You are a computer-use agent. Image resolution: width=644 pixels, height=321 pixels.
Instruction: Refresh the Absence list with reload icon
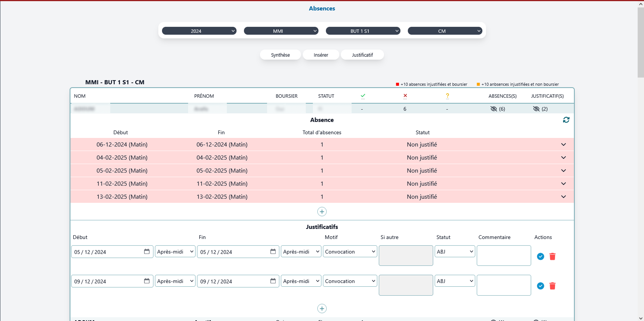(x=566, y=120)
